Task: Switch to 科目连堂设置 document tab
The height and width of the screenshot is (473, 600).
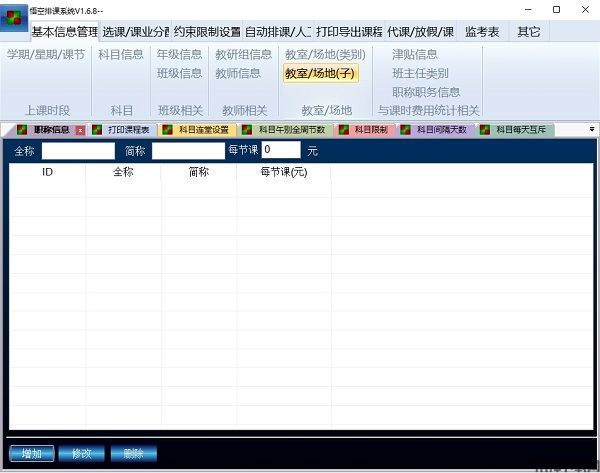Action: pos(198,130)
